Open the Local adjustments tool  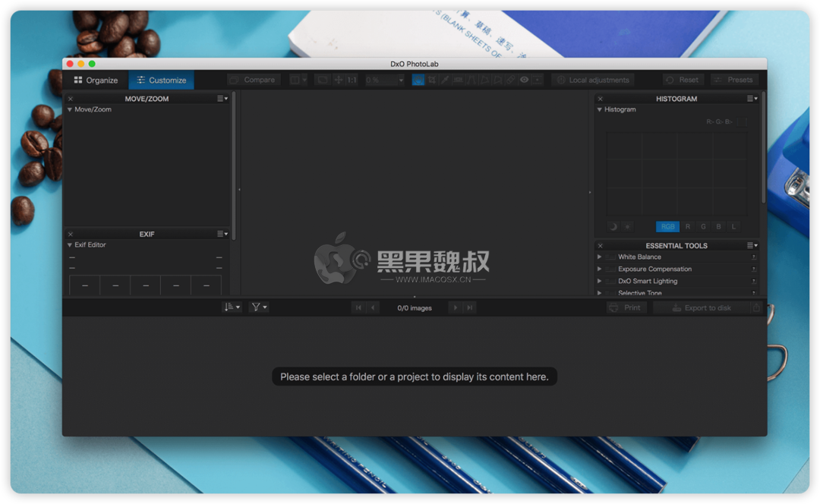click(592, 79)
